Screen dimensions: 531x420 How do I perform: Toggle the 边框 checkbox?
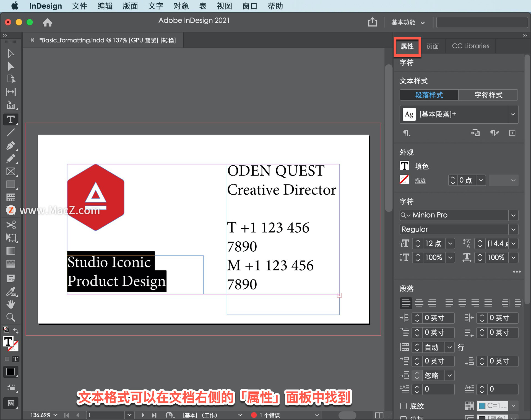point(403,418)
